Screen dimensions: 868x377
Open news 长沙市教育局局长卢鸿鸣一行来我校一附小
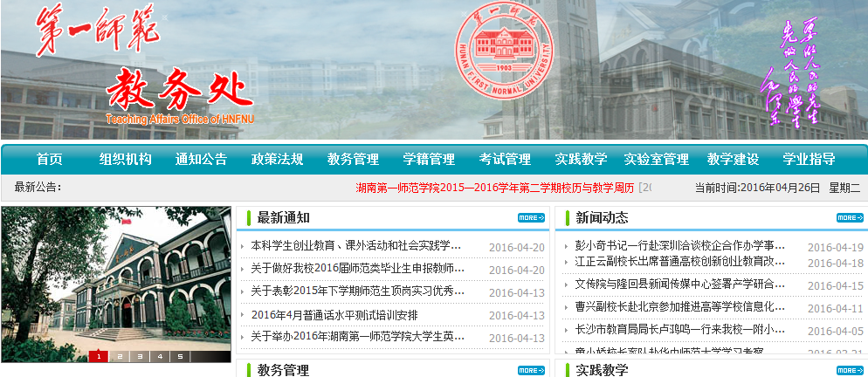[679, 330]
